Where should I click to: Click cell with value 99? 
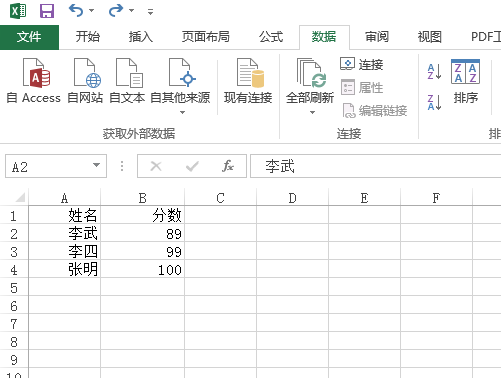click(142, 251)
